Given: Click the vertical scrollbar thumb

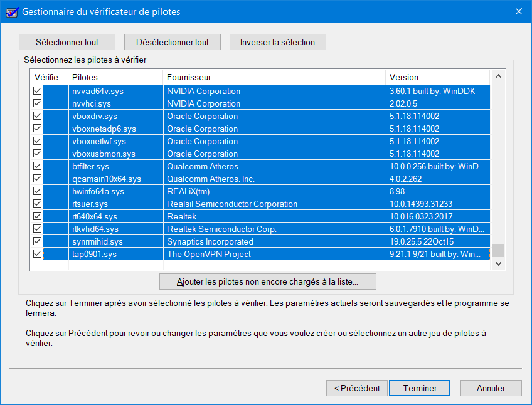Looking at the screenshot, I should pyautogui.click(x=498, y=250).
